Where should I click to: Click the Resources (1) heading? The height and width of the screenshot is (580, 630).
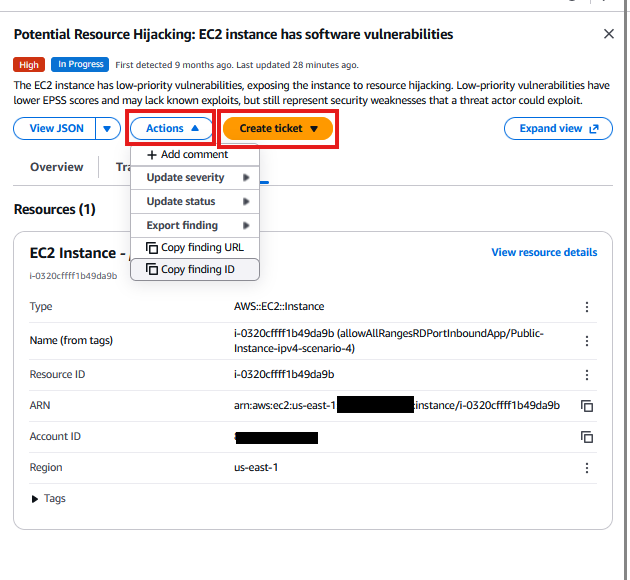[x=55, y=209]
